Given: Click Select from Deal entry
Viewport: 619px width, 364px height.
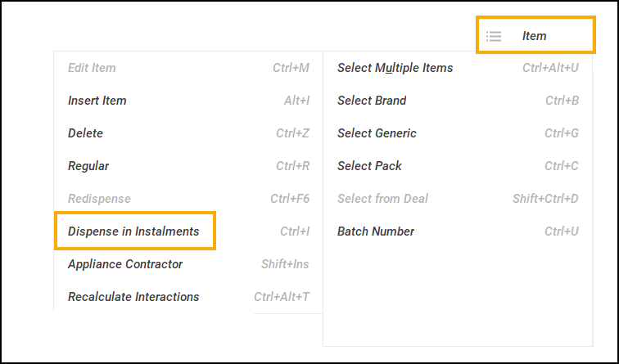Looking at the screenshot, I should [x=382, y=199].
